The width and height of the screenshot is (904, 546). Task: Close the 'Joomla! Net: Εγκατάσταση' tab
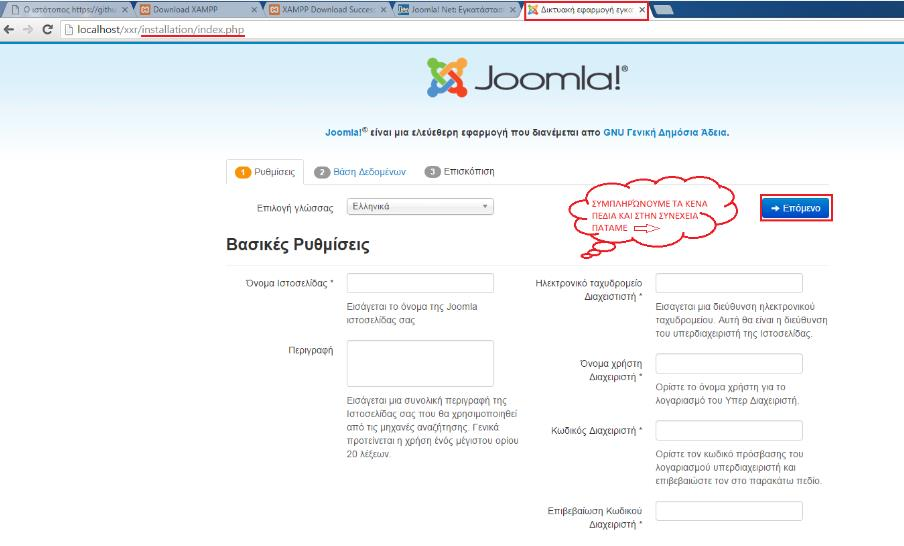(x=513, y=10)
